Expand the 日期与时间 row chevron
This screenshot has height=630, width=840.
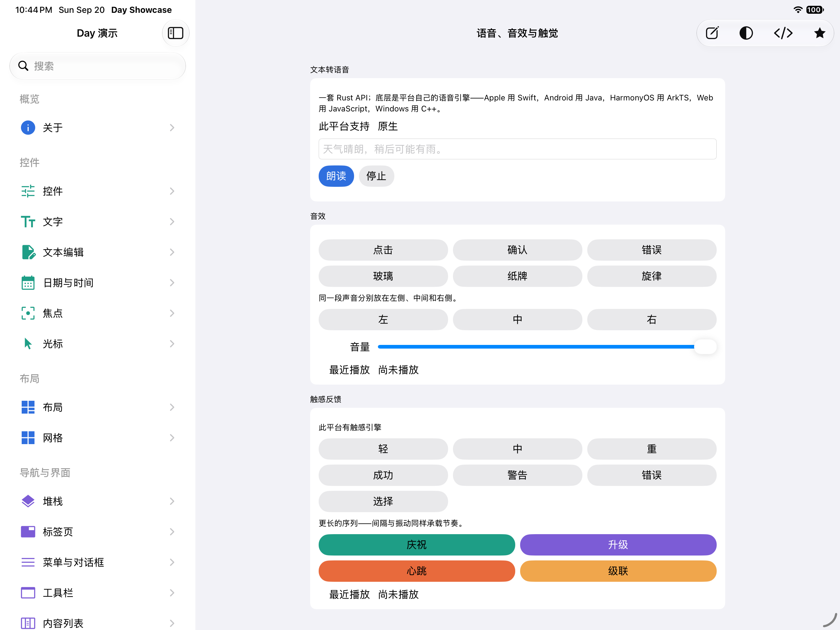(172, 283)
